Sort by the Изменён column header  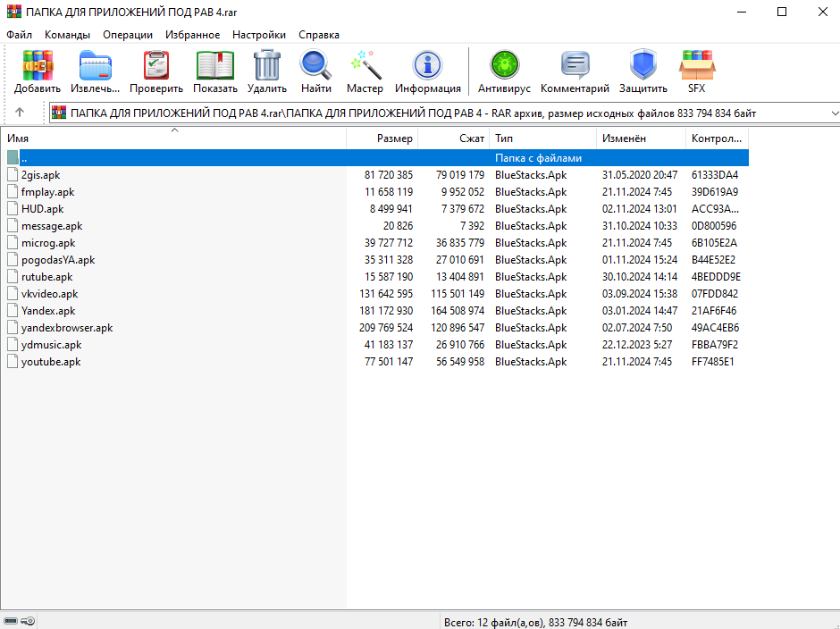(x=641, y=138)
